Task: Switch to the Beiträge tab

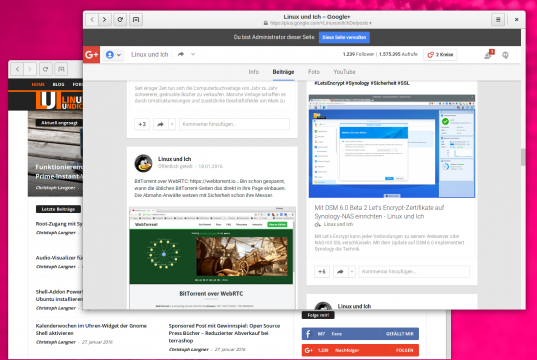Action: (x=283, y=72)
